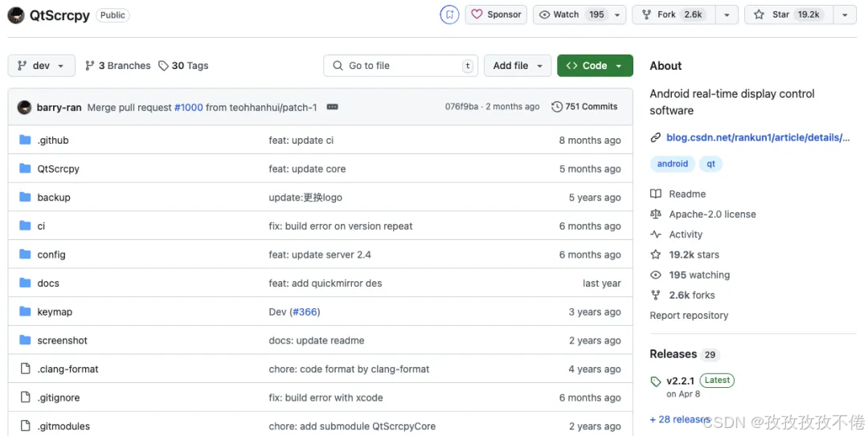Screen dimensions: 868x436
Task: Open the QtScrcpy folder name
Action: [58, 169]
